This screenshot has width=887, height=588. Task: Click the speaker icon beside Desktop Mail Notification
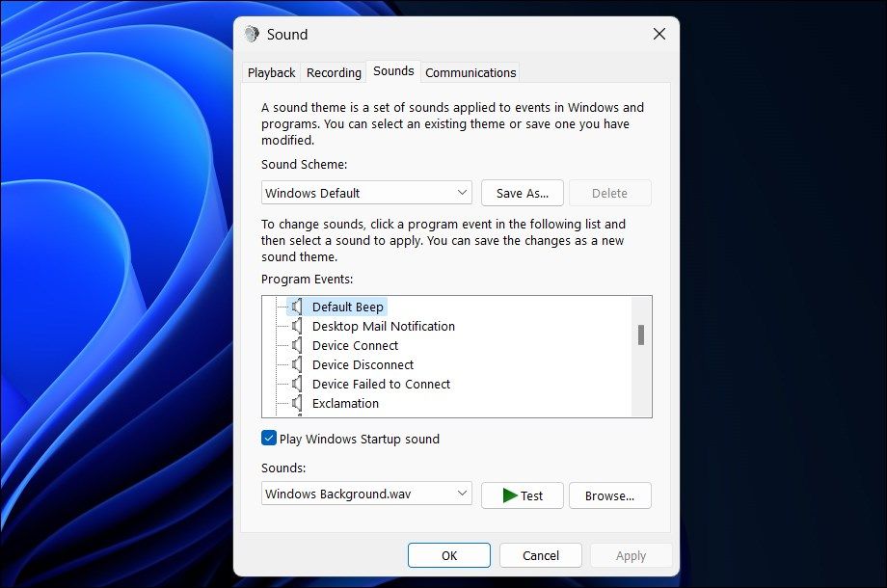[297, 326]
